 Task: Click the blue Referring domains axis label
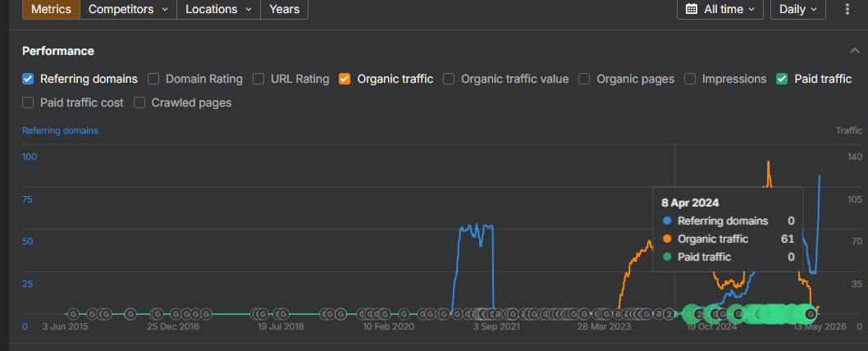(x=60, y=130)
